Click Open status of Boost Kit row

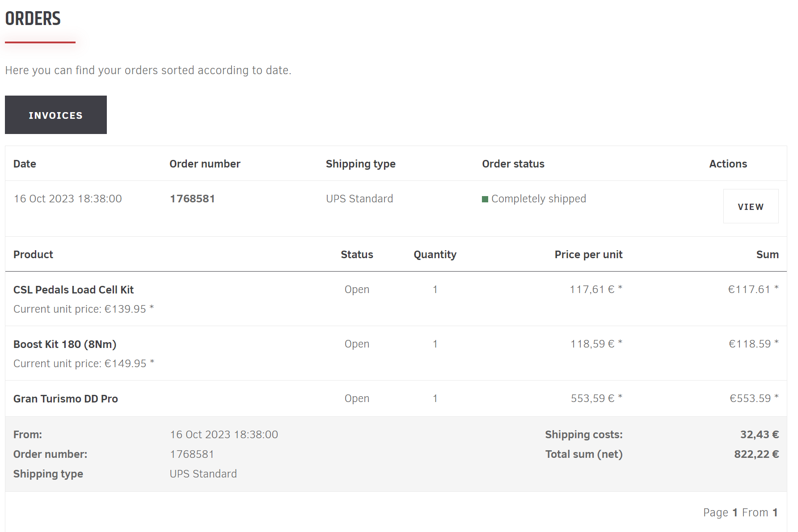357,344
